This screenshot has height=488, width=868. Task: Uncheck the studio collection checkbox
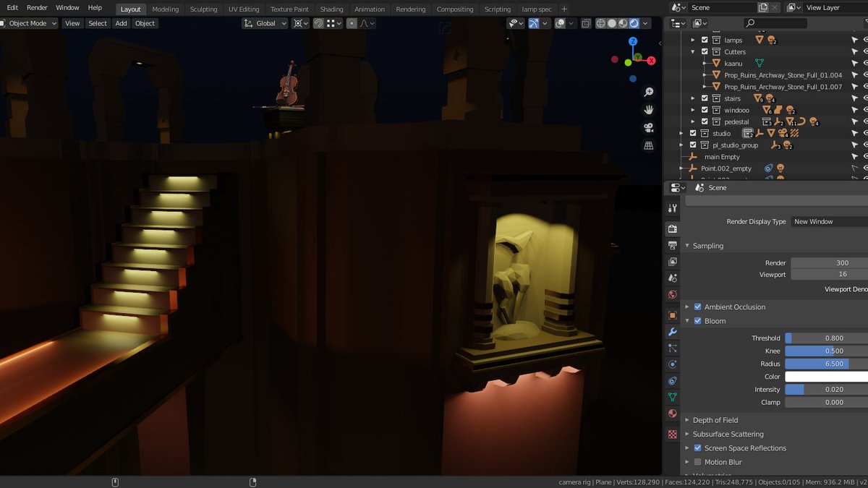click(693, 133)
